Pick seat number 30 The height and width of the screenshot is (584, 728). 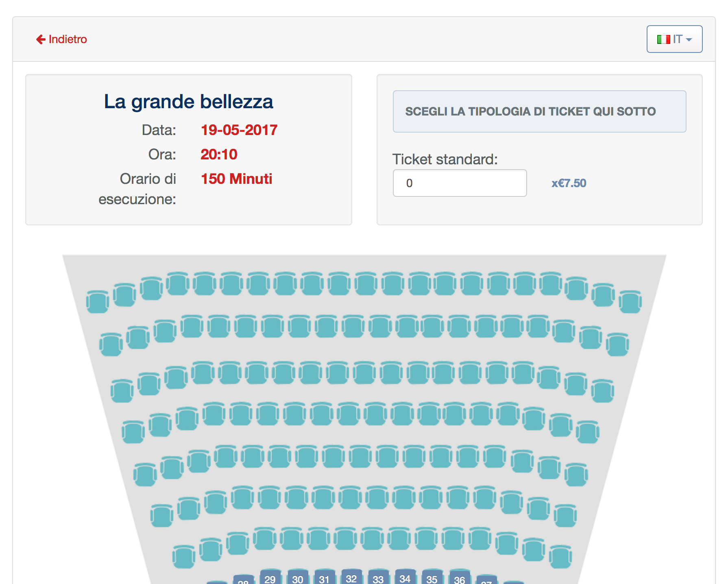tap(297, 578)
